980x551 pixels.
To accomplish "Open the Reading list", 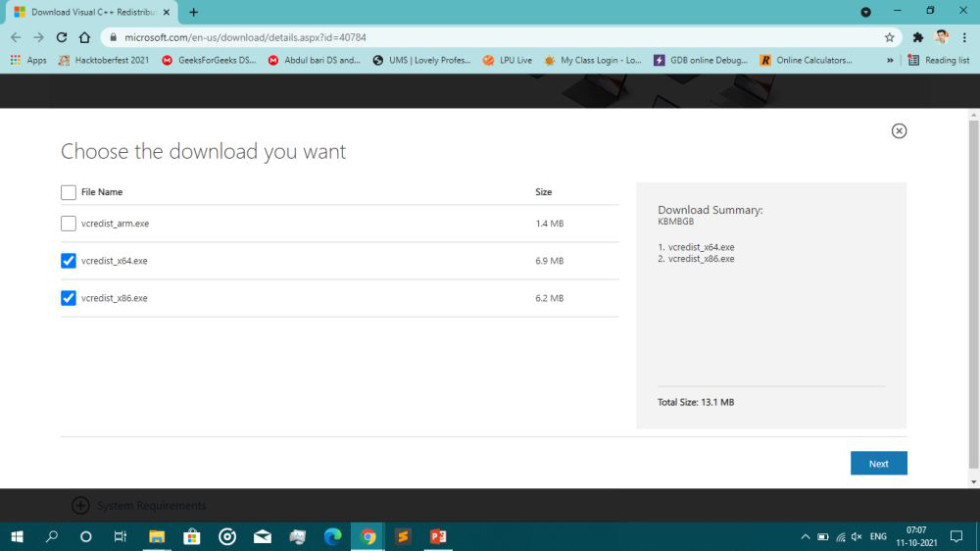I will click(x=939, y=60).
